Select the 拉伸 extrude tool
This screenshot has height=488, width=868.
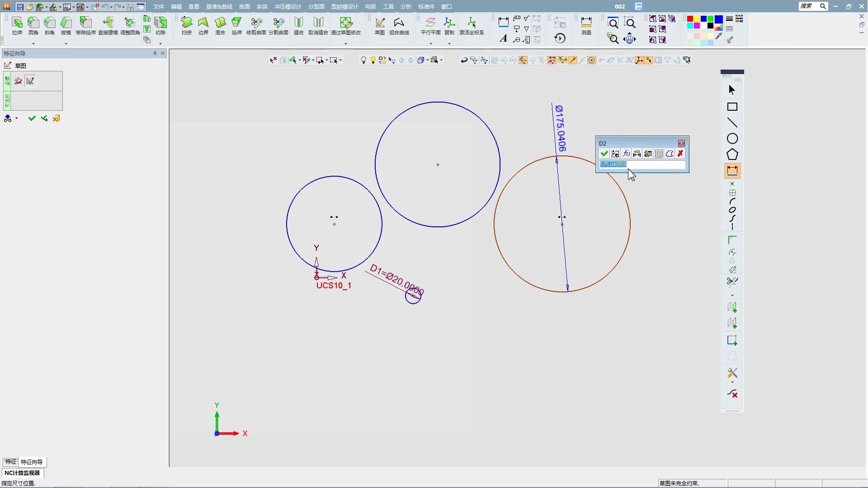click(x=17, y=25)
